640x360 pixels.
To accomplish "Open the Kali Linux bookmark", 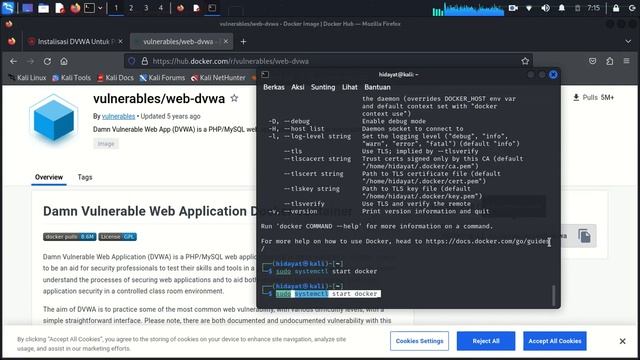I will coord(27,78).
